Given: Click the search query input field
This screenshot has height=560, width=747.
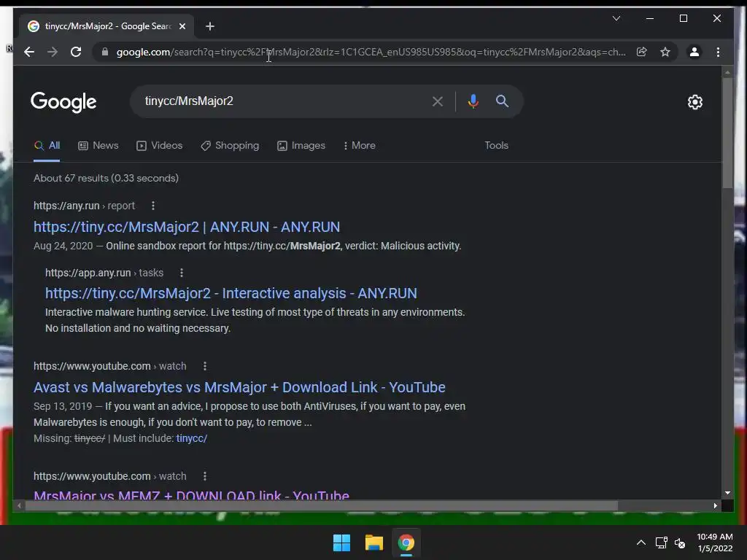Looking at the screenshot, I should (x=284, y=101).
